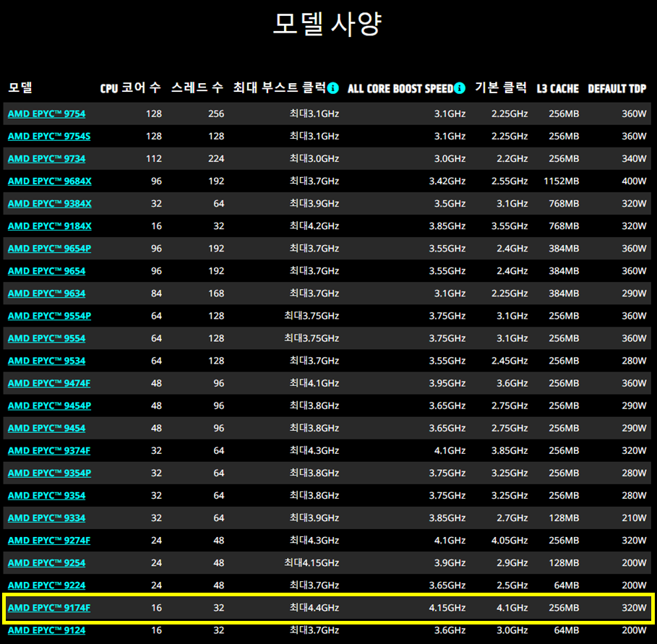Click 3.95GHz all-core value for 9474F
The width and height of the screenshot is (657, 644).
pyautogui.click(x=447, y=383)
